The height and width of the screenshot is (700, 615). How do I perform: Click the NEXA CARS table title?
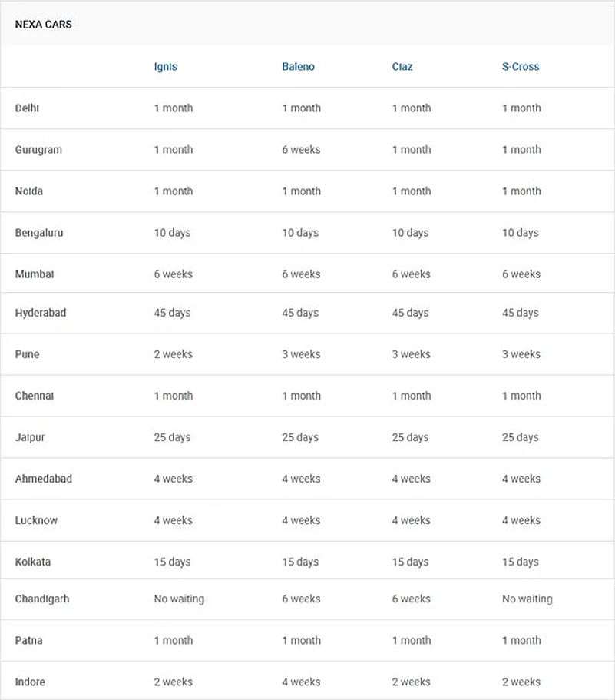pos(44,25)
